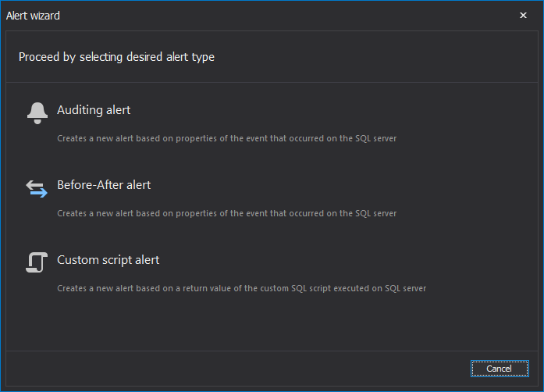Click the Alert wizard title bar text
The image size is (544, 392).
coord(33,16)
